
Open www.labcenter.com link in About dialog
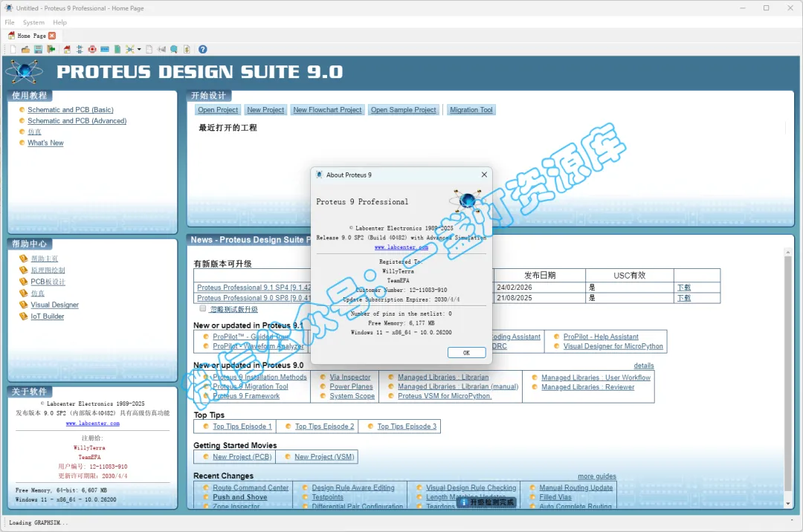pyautogui.click(x=401, y=247)
